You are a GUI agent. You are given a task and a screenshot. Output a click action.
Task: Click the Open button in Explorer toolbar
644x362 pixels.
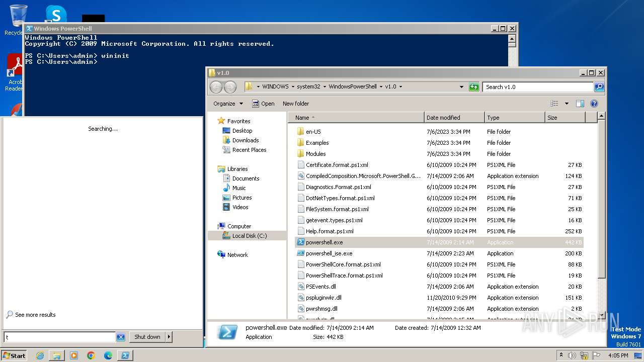pyautogui.click(x=263, y=104)
